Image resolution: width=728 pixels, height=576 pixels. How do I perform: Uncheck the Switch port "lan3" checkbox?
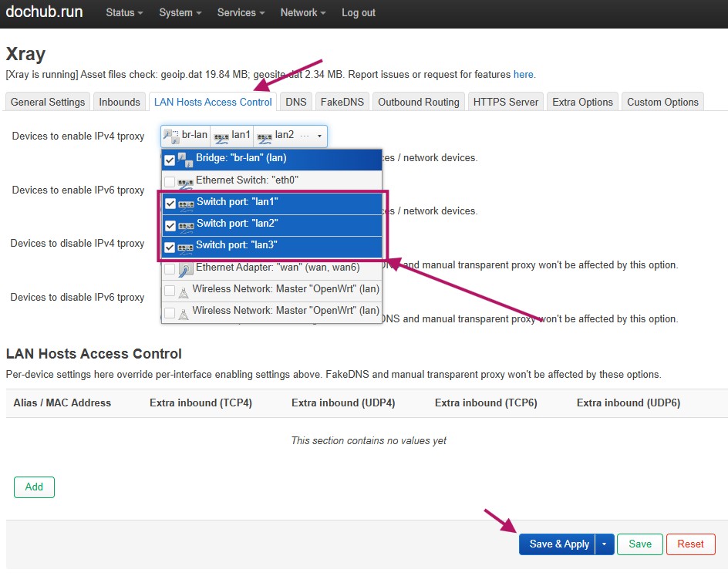(x=170, y=247)
